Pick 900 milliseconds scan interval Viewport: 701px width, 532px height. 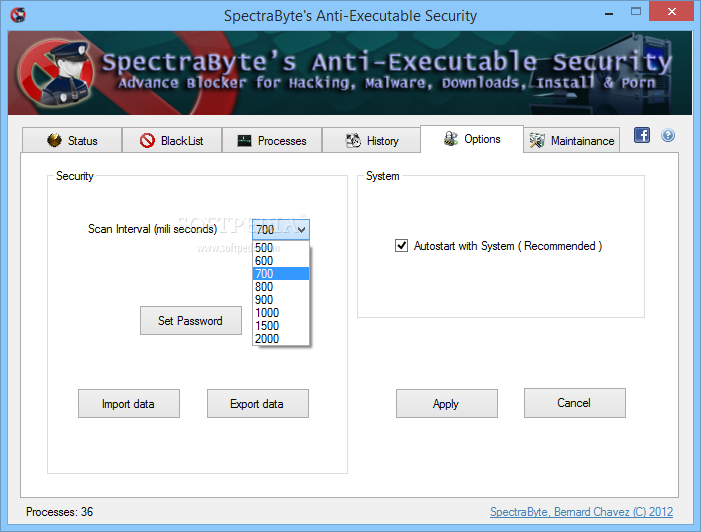tap(281, 300)
